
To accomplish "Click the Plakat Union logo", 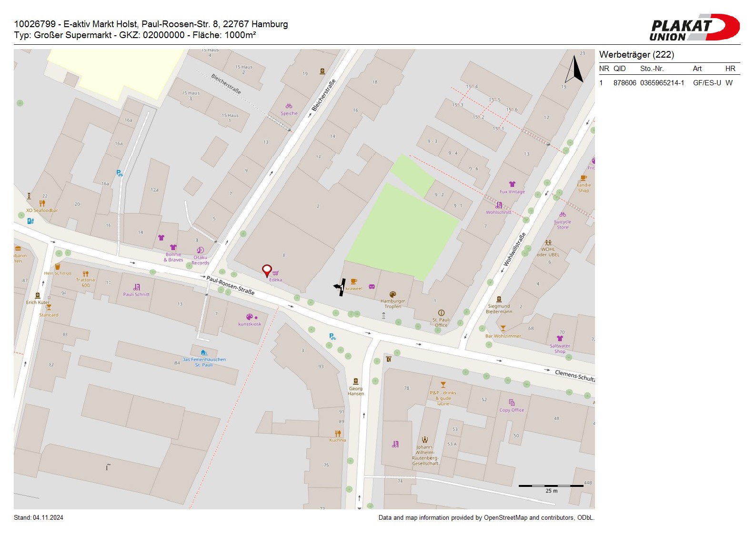I will pyautogui.click(x=694, y=28).
